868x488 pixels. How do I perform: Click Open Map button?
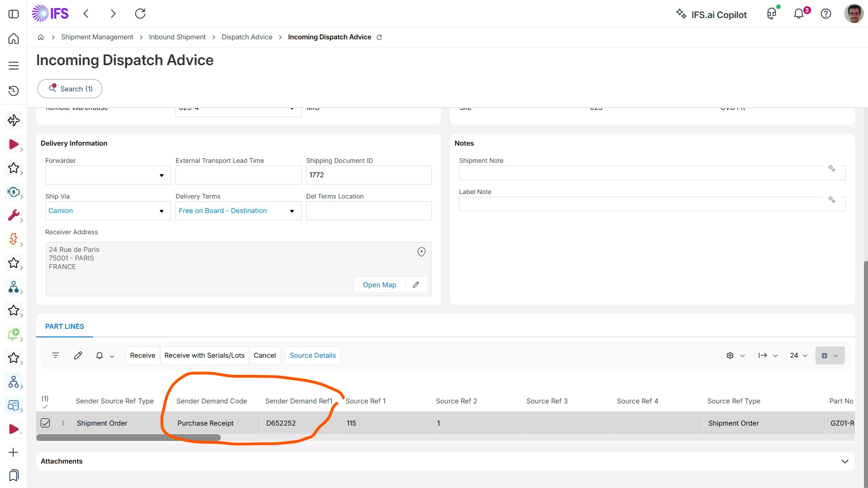(379, 285)
